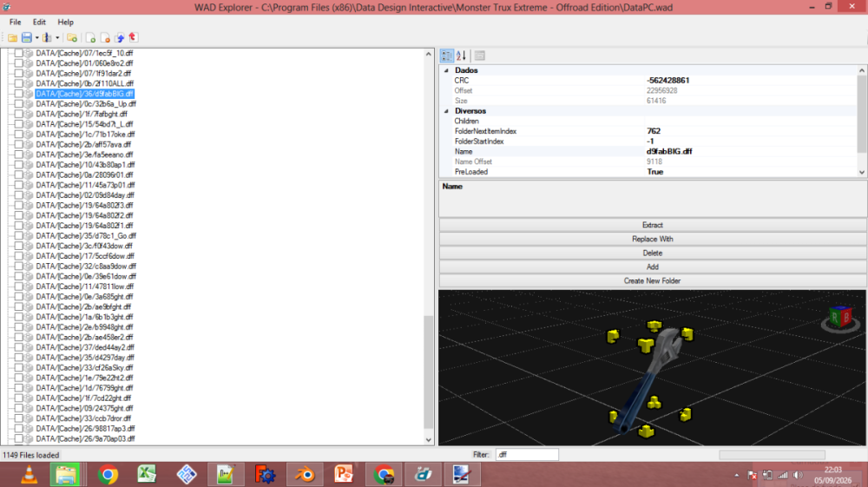Click the Extract button
868x487 pixels.
click(652, 225)
